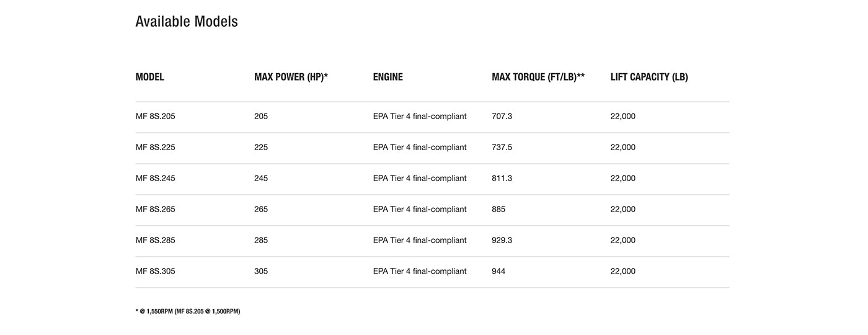Click the 707.3 torque value

[x=502, y=117]
